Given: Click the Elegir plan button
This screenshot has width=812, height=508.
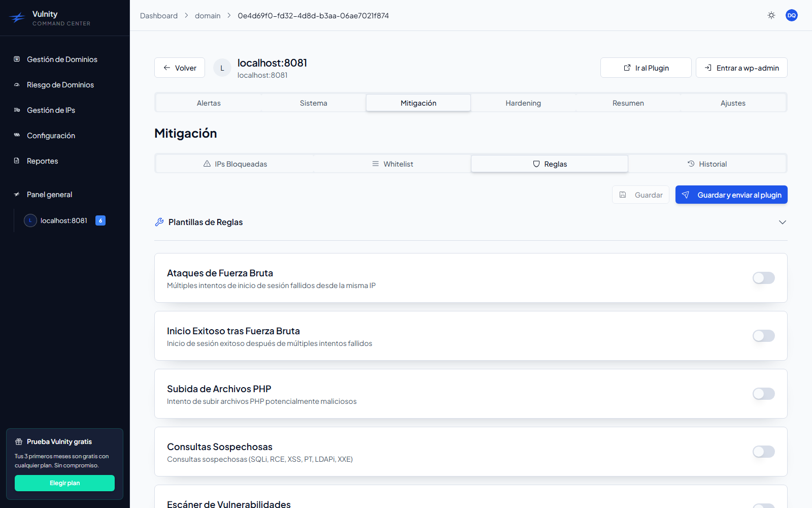Looking at the screenshot, I should [x=64, y=483].
